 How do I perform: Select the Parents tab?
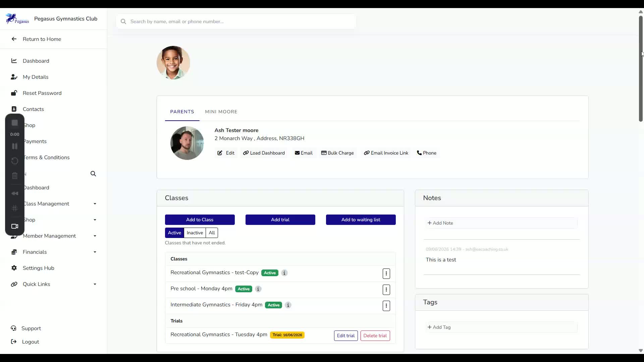(x=182, y=112)
